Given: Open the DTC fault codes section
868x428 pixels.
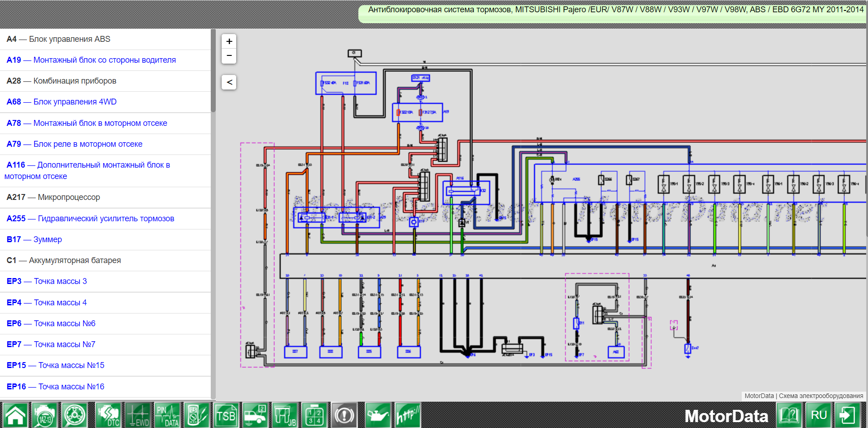Looking at the screenshot, I should [108, 415].
